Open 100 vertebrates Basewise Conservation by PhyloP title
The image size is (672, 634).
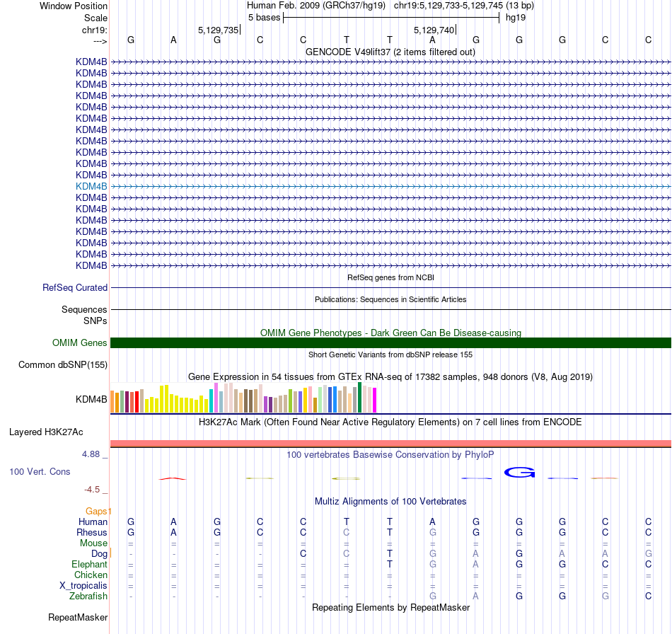[x=390, y=454]
